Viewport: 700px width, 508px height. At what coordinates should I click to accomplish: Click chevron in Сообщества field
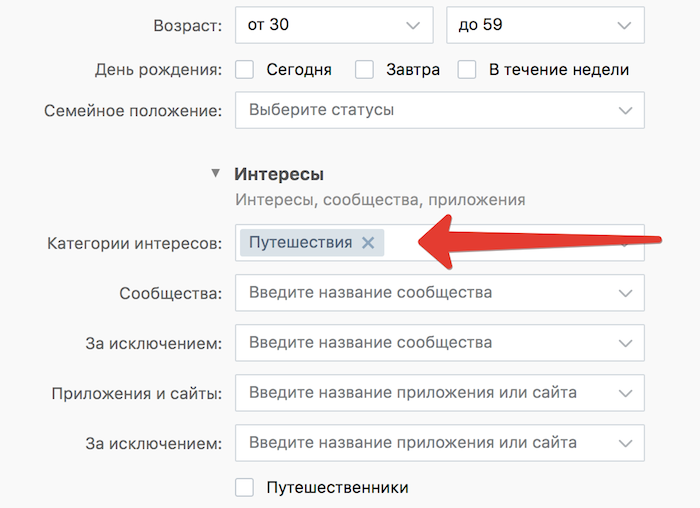coord(626,294)
